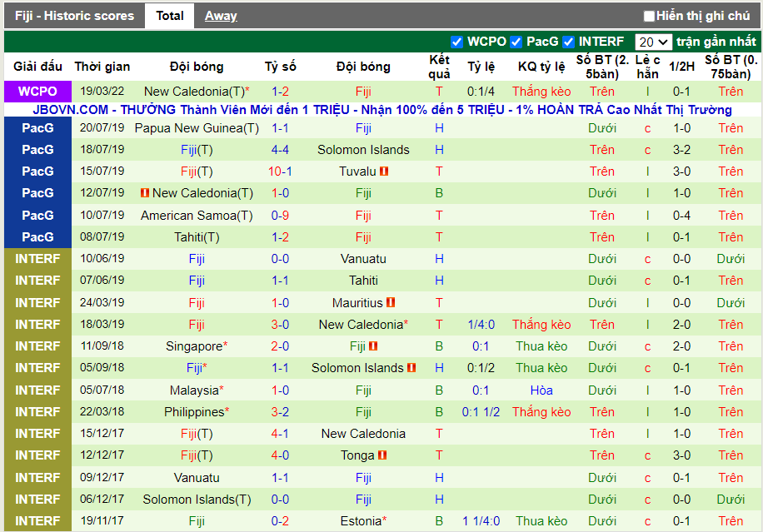
Task: Click the red card icon next to Tonga
Action: (x=382, y=455)
